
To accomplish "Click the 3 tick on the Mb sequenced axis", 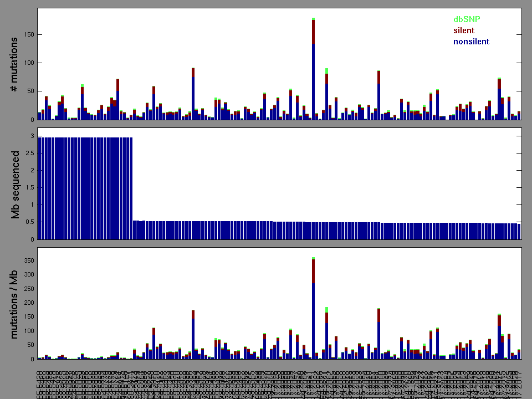I will coord(32,136).
